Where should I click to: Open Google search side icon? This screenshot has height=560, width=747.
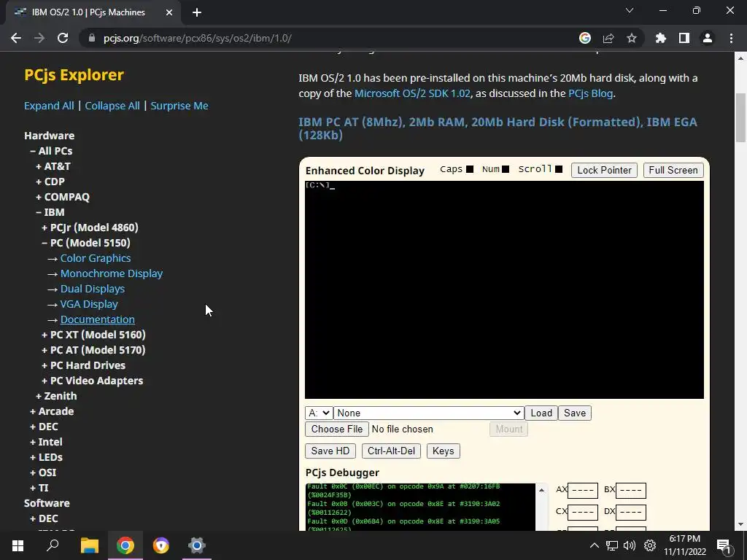pos(585,38)
